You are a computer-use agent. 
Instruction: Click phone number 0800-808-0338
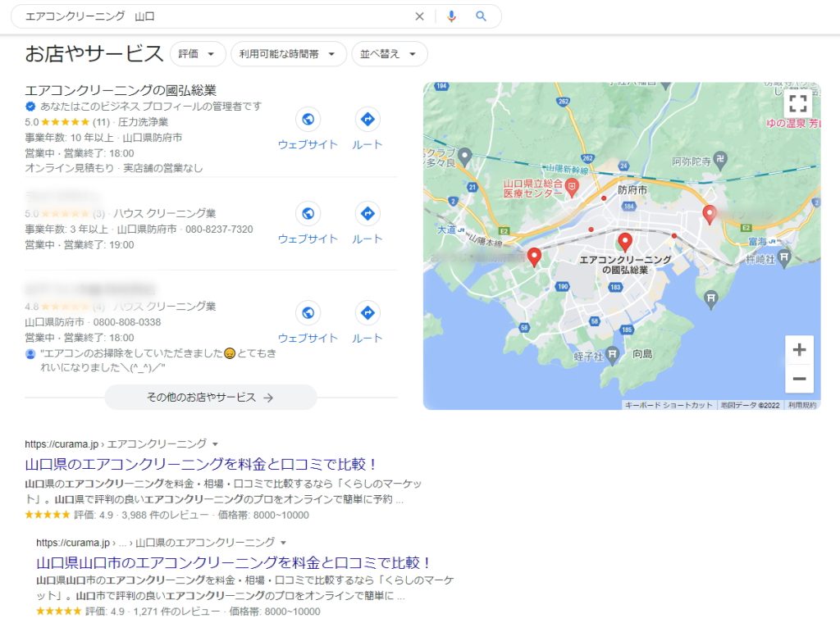point(127,322)
